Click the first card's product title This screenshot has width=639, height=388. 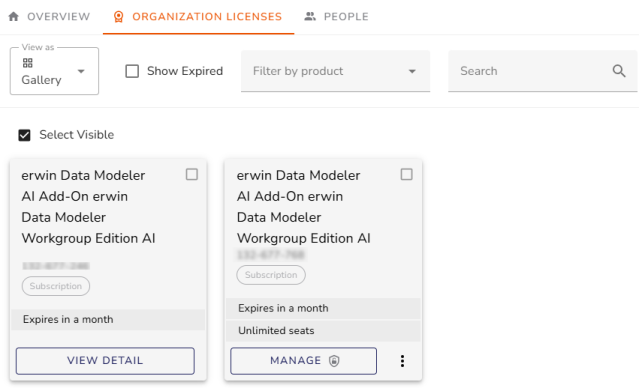click(x=89, y=207)
